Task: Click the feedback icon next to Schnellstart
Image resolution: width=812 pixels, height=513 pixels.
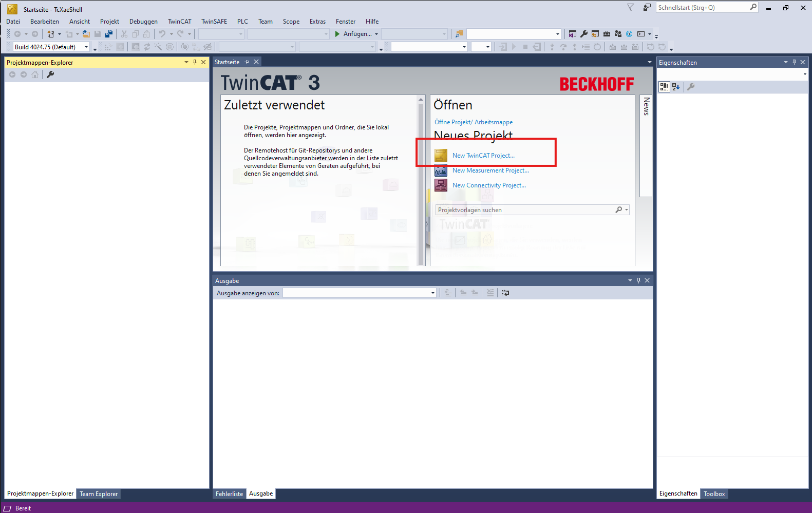Action: 647,7
